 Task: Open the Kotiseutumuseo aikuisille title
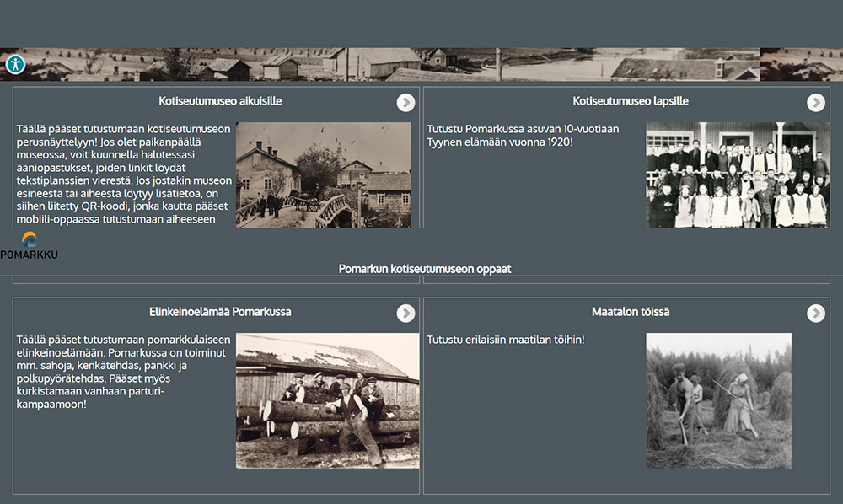[220, 101]
